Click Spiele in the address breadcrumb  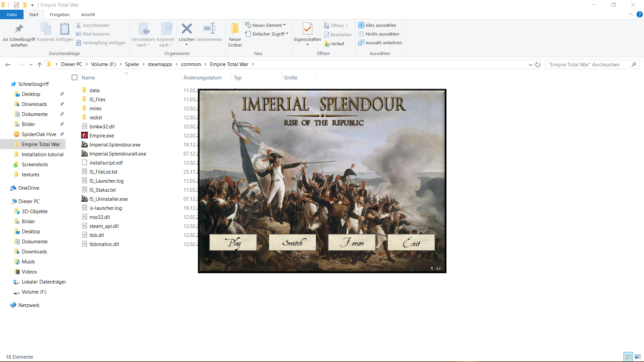[x=132, y=64]
